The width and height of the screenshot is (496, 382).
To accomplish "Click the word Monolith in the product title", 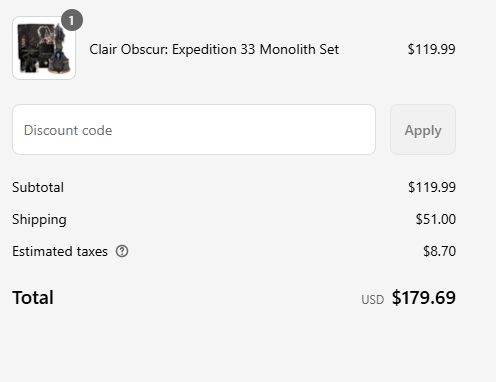I will pos(288,49).
